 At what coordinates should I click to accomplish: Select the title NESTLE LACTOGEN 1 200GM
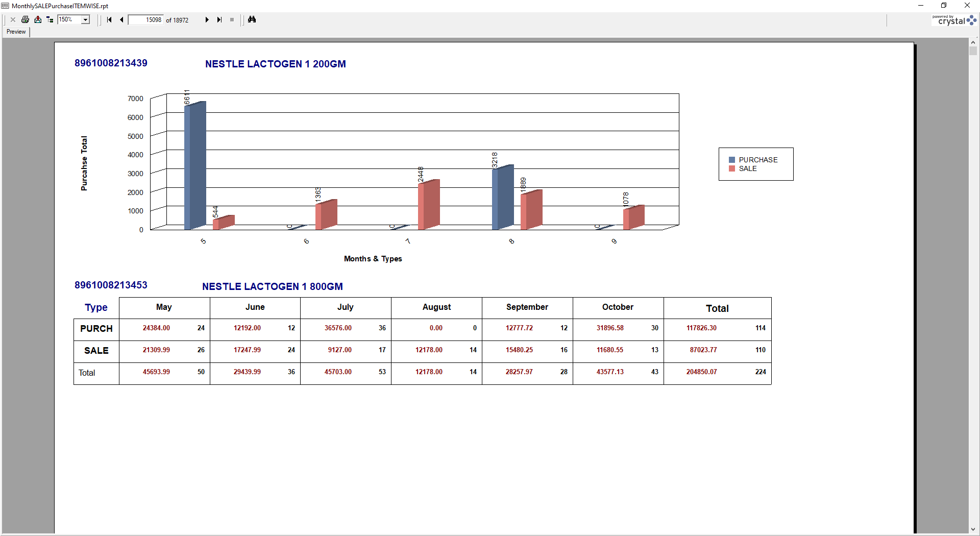point(276,64)
